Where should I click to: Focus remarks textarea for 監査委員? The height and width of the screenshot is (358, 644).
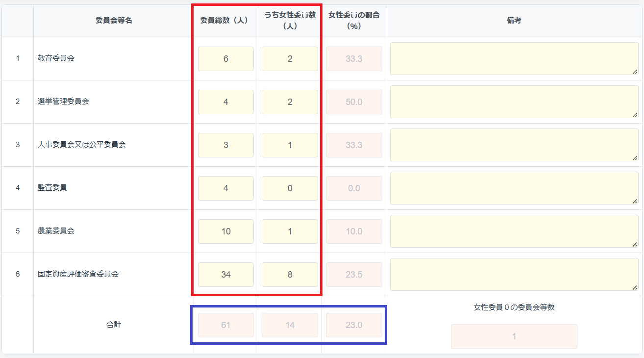coord(514,188)
